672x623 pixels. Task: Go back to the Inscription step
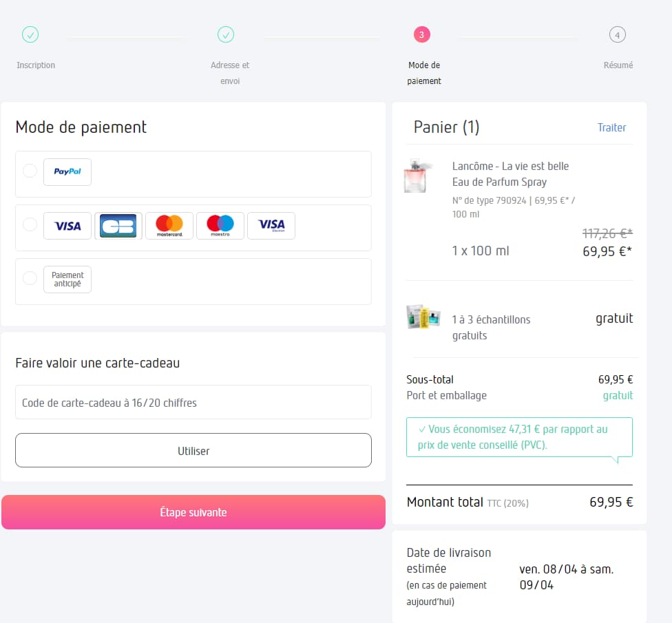point(30,34)
